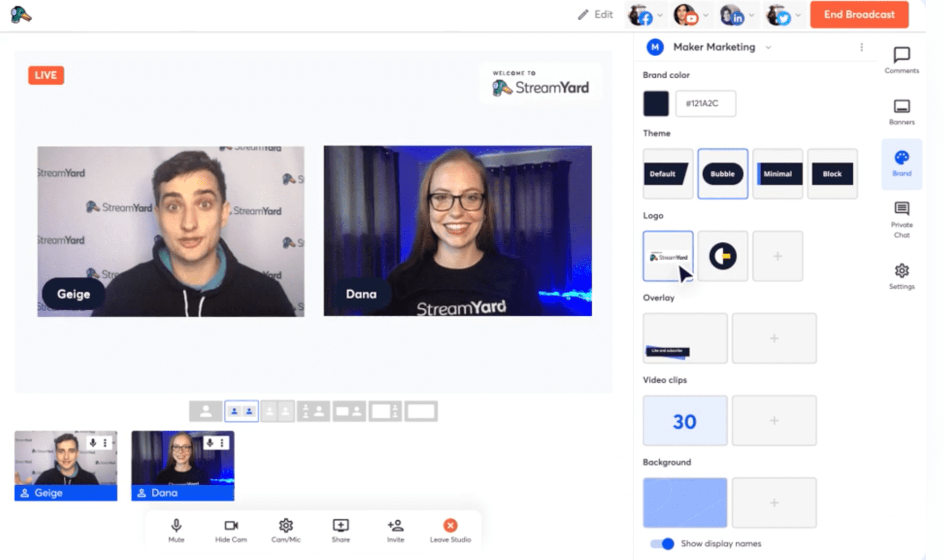Toggle the black-and-yellow circle logo

[723, 256]
